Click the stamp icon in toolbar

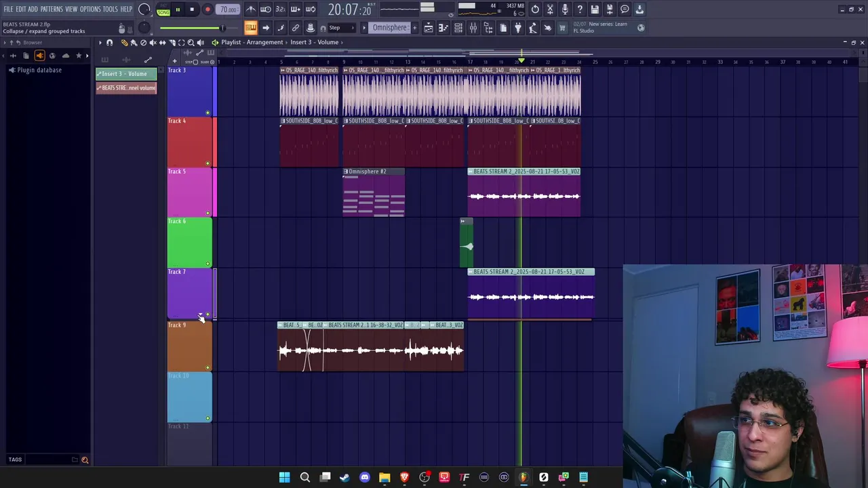click(x=311, y=28)
